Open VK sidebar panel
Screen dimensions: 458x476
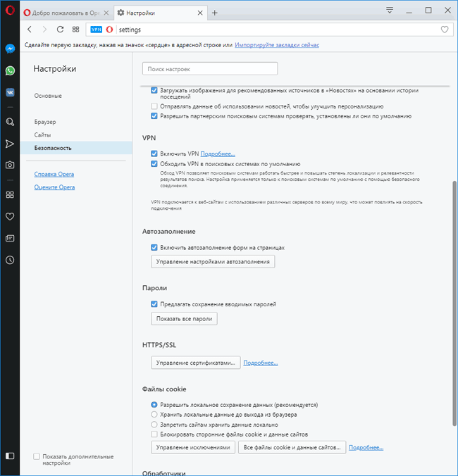10,92
